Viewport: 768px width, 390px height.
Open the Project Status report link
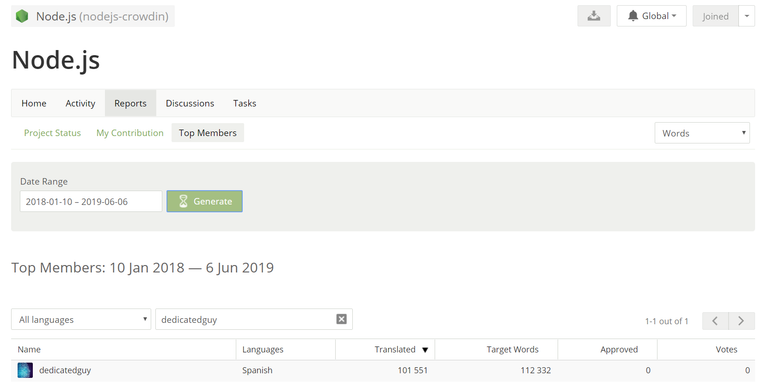pos(52,133)
